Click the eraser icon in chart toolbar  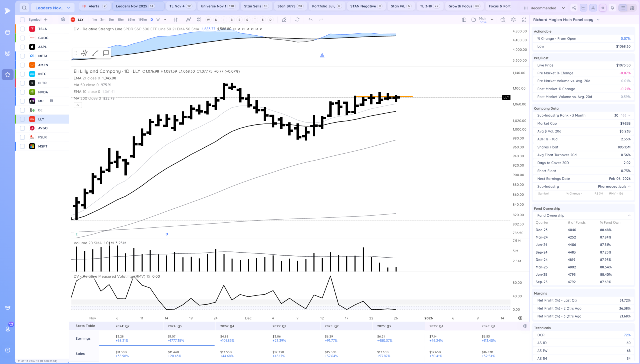[284, 19]
